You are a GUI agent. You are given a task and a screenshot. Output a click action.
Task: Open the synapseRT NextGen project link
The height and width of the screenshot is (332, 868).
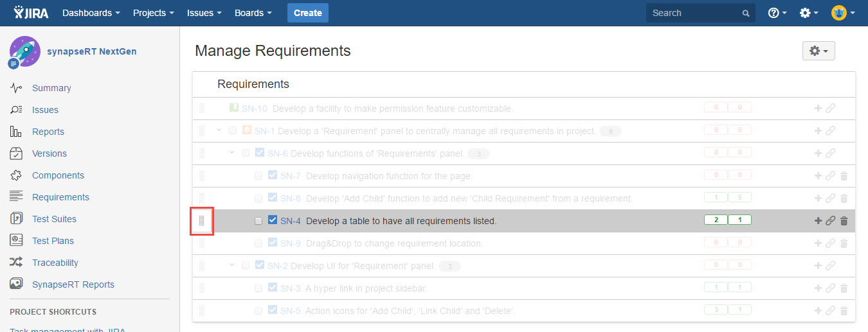91,51
